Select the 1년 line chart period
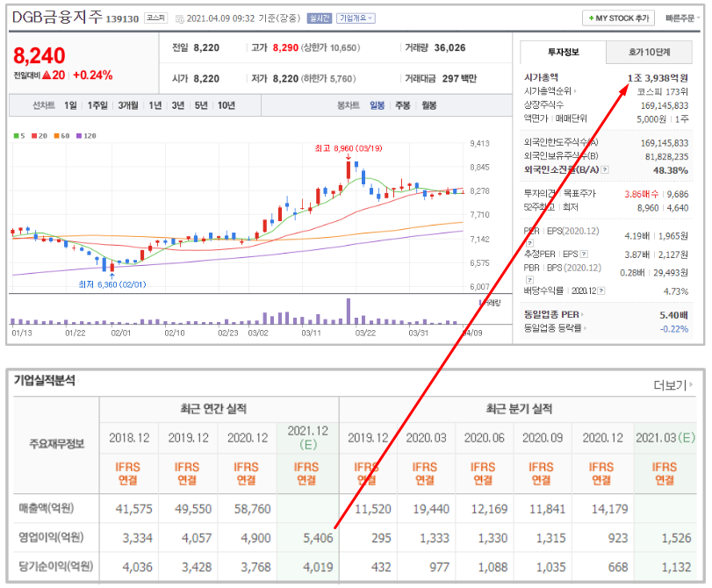 155,105
